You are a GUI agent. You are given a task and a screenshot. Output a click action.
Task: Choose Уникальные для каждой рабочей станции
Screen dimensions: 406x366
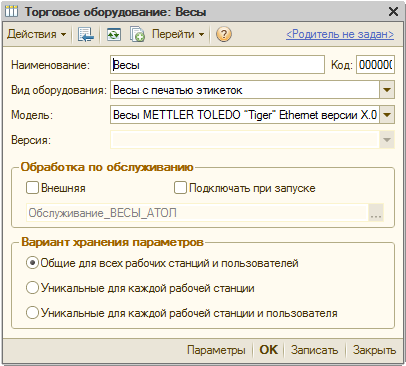click(x=32, y=288)
